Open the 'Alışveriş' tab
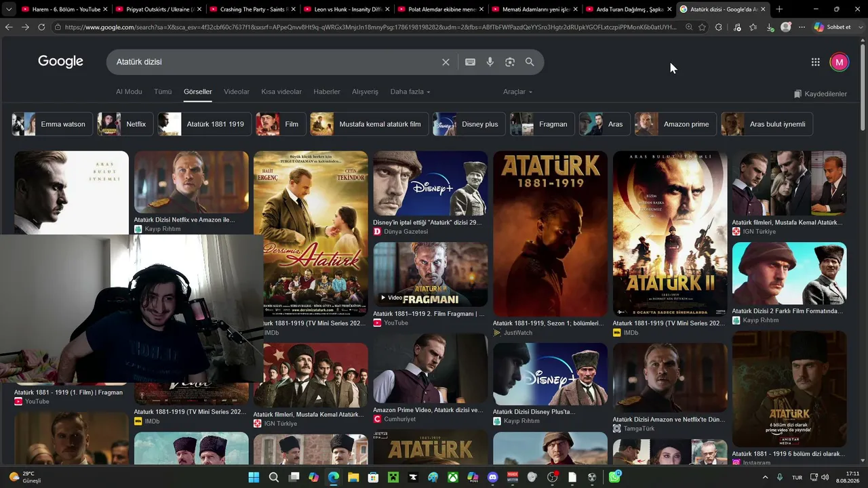Image resolution: width=868 pixels, height=488 pixels. [365, 91]
